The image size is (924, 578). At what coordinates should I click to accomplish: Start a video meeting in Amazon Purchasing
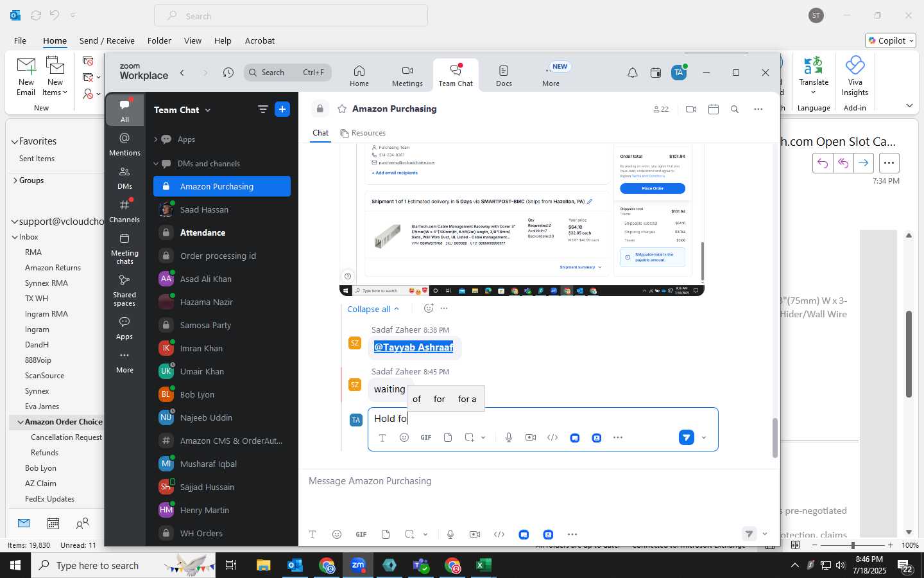pos(691,109)
